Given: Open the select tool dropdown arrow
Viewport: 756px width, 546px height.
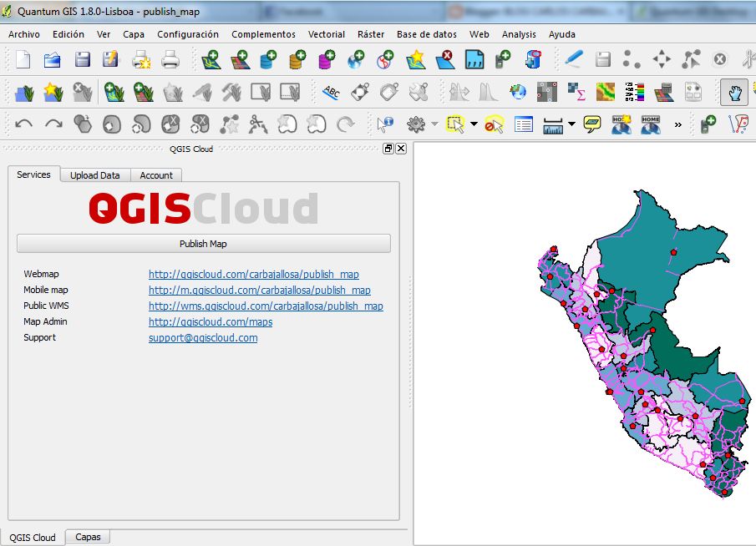Looking at the screenshot, I should coord(473,122).
